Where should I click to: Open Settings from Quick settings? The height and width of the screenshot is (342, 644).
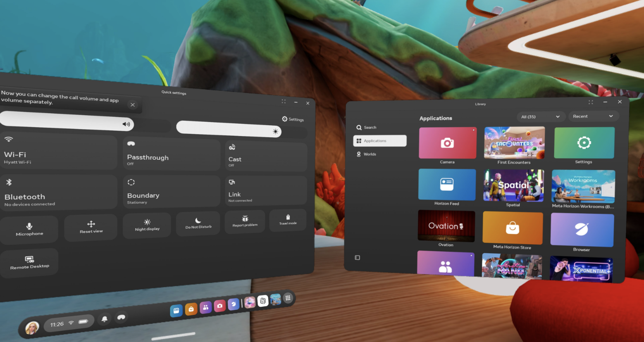tap(293, 119)
